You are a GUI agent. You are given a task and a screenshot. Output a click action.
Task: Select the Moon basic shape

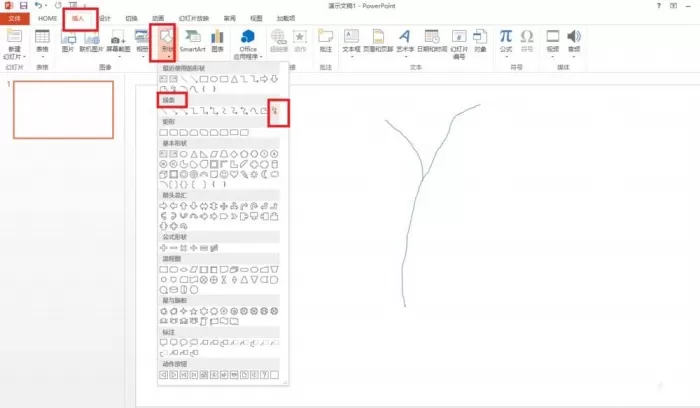point(264,174)
